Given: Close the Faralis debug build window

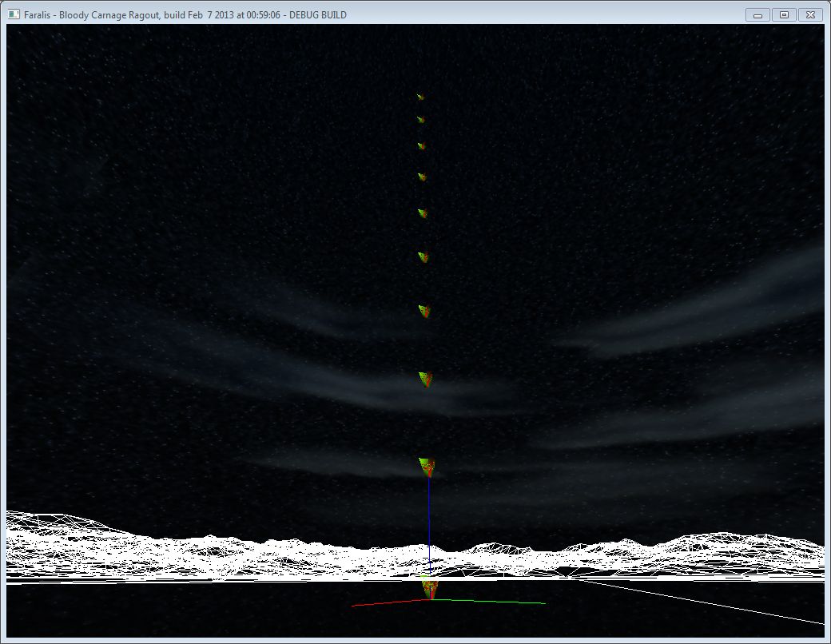Looking at the screenshot, I should [x=810, y=14].
